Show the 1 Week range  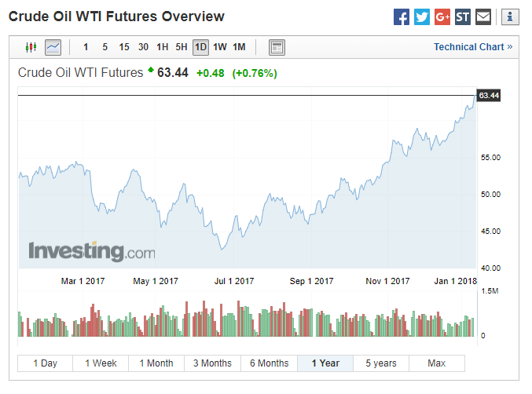click(101, 363)
